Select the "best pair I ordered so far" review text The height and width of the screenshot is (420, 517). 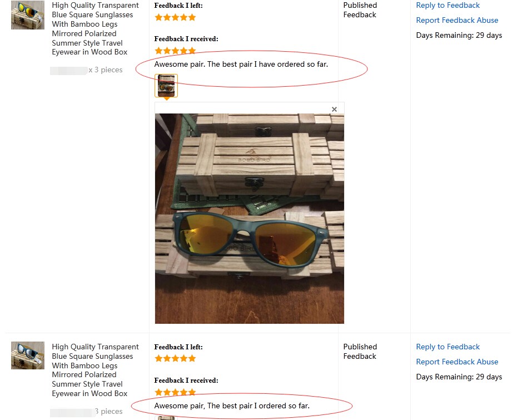tap(232, 406)
